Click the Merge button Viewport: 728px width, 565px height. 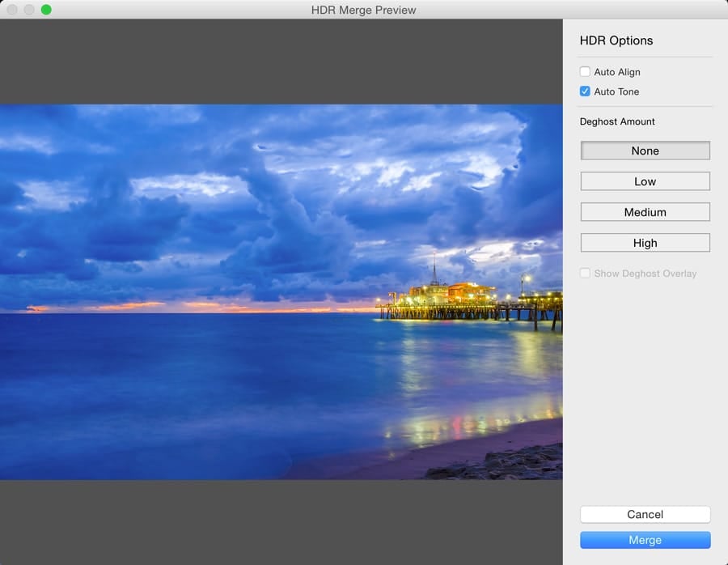click(645, 540)
